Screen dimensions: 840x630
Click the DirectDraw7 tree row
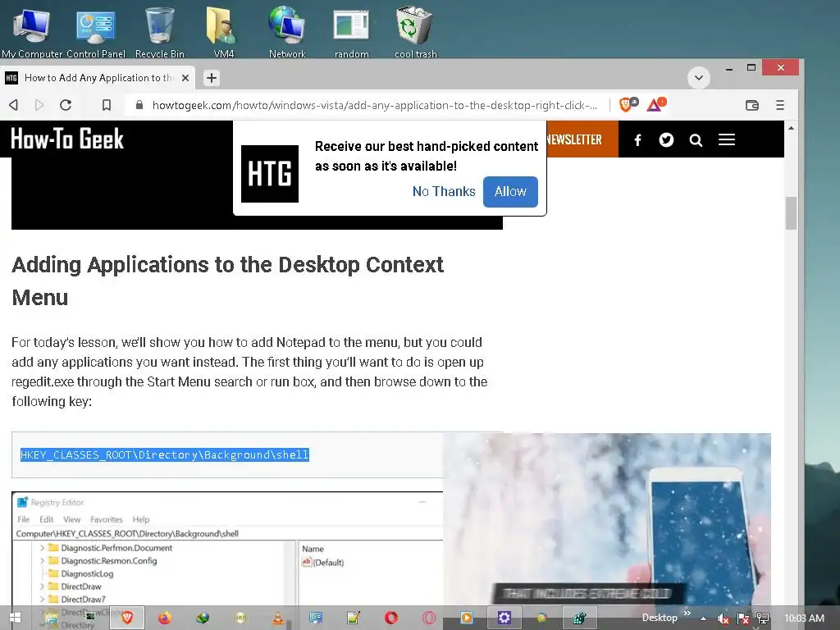pyautogui.click(x=83, y=599)
